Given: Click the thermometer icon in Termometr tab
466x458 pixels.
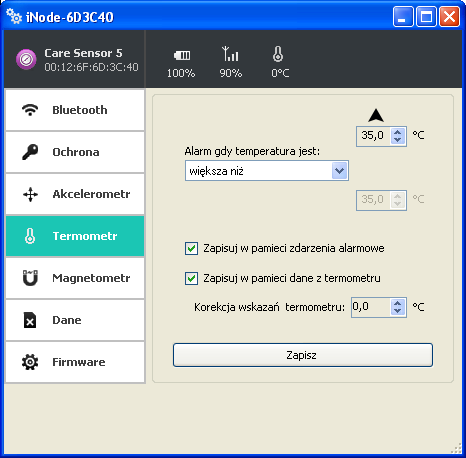Looking at the screenshot, I should click(30, 236).
